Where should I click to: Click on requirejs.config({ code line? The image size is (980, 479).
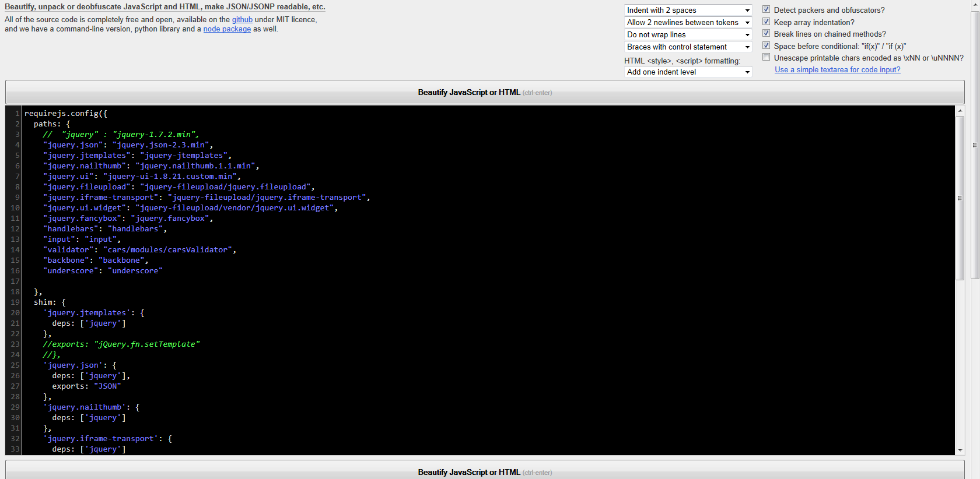click(x=66, y=113)
